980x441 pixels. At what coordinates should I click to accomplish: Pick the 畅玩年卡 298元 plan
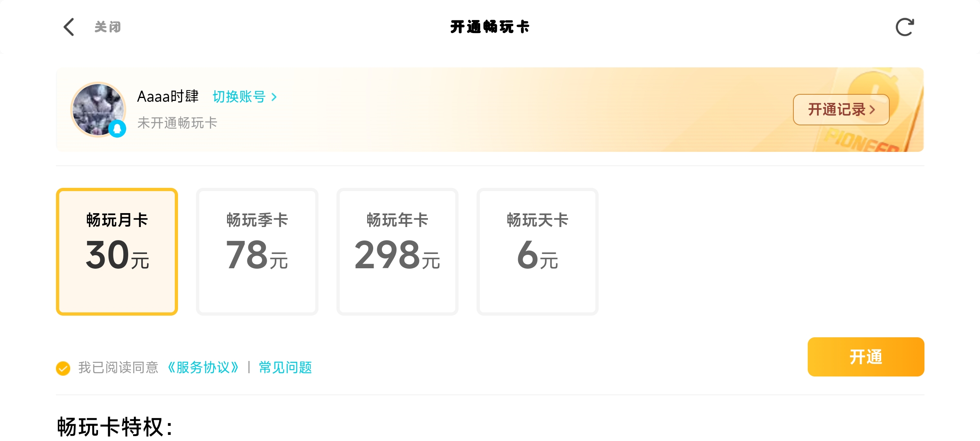397,252
